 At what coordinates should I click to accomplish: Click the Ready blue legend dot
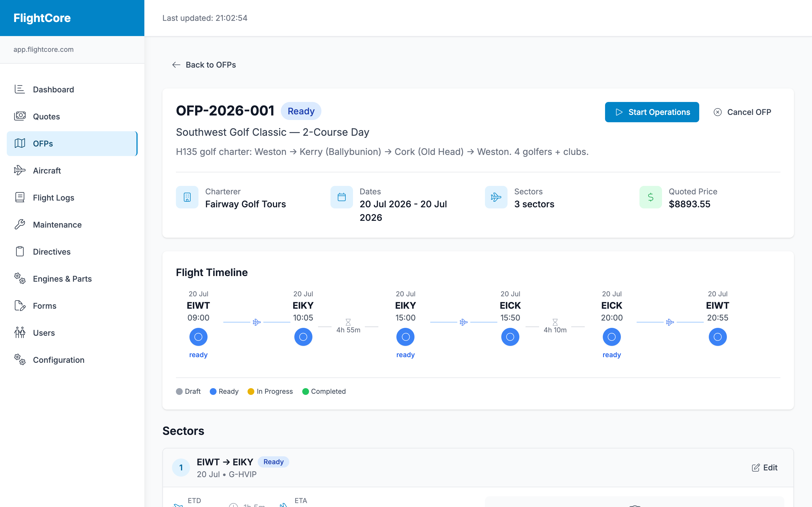pos(213,391)
